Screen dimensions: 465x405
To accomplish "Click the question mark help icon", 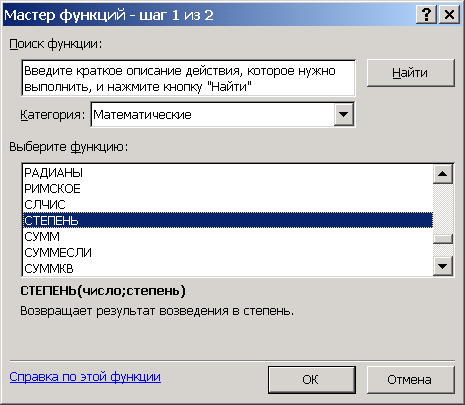I will [427, 15].
